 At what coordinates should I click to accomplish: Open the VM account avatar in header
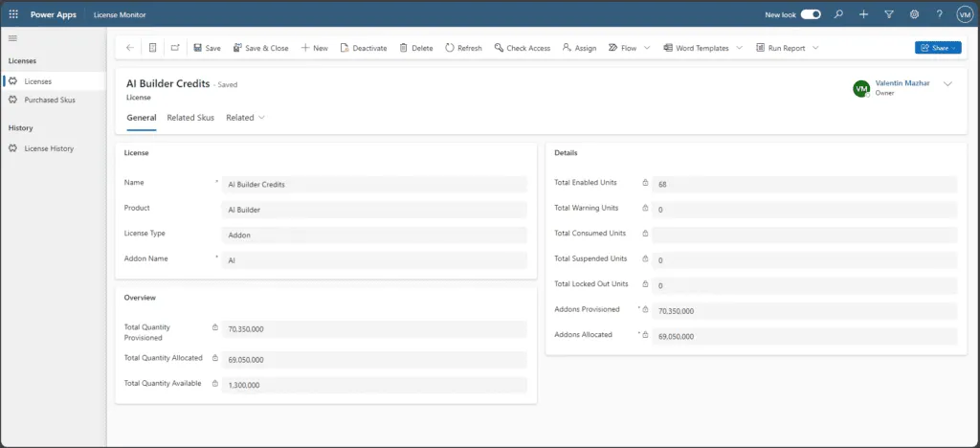pos(965,14)
